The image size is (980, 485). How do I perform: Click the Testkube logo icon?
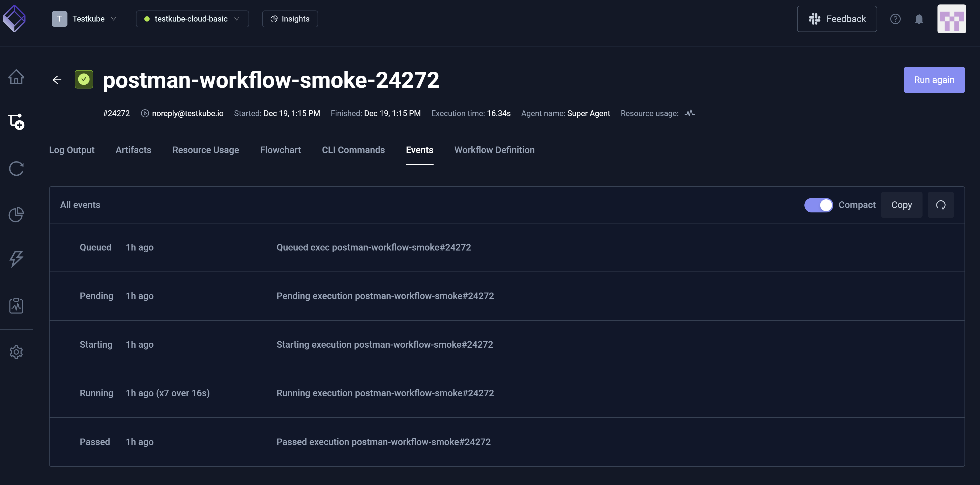click(x=14, y=19)
